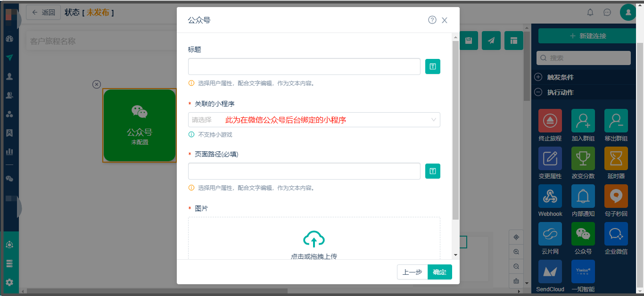Click the 标题 text input field
The image size is (644, 296).
pyautogui.click(x=304, y=66)
